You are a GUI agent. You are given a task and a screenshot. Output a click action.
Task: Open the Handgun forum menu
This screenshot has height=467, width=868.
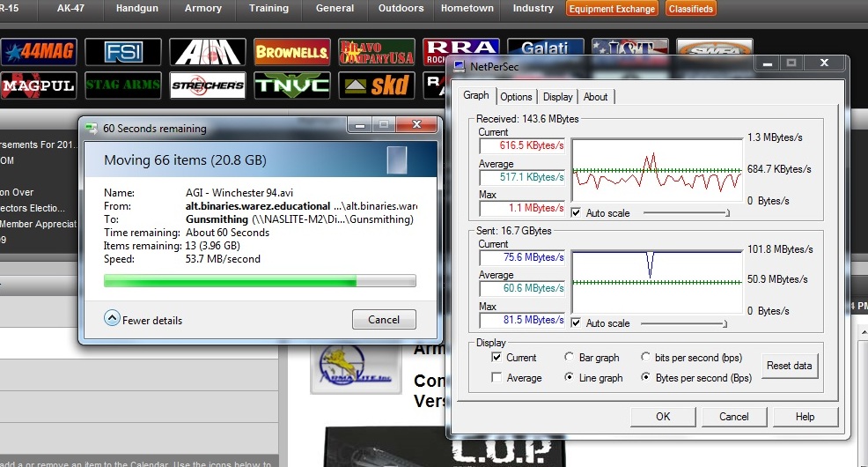[x=136, y=8]
